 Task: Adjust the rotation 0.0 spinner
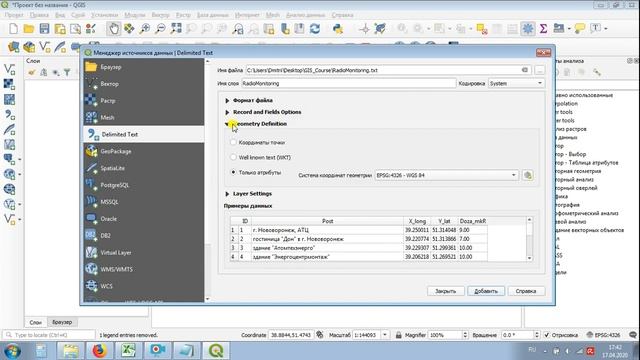537,335
